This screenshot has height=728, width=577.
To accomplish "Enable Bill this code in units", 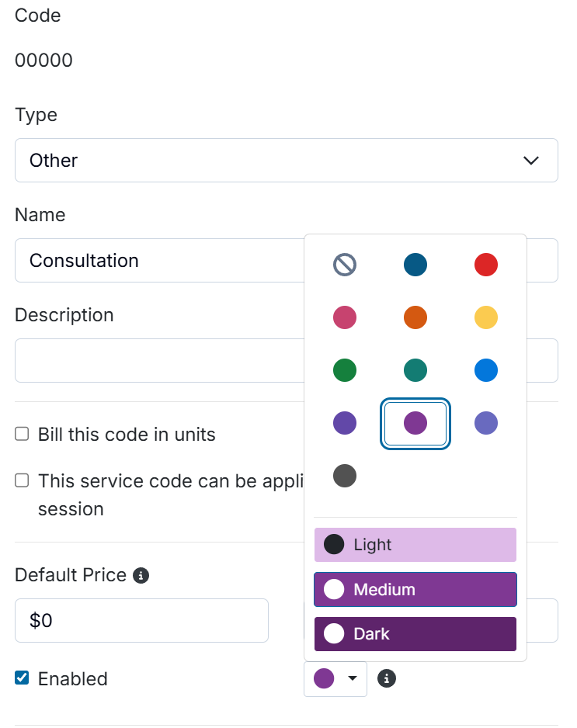I will click(x=22, y=435).
